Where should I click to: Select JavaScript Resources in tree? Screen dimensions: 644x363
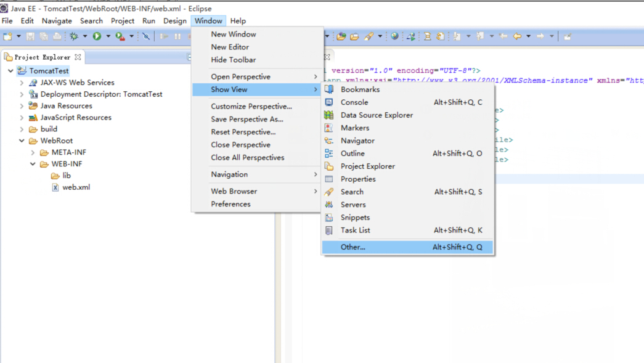click(x=76, y=118)
